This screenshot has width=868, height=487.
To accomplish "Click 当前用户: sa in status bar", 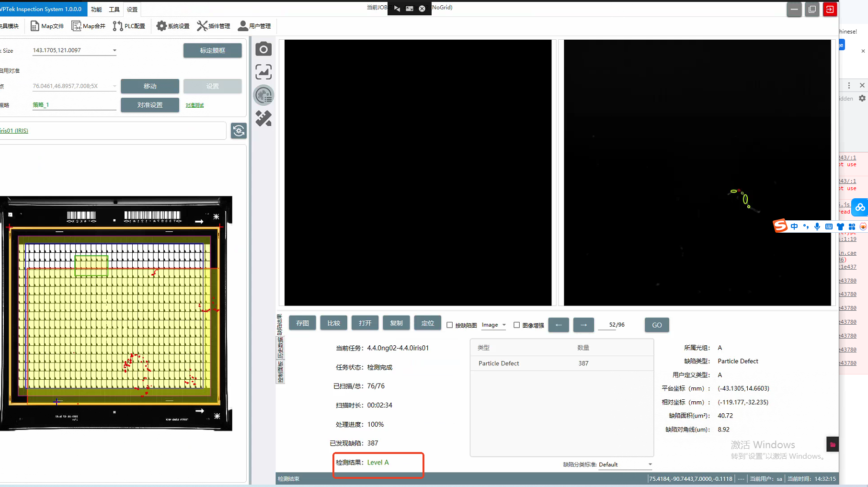I will (x=765, y=479).
